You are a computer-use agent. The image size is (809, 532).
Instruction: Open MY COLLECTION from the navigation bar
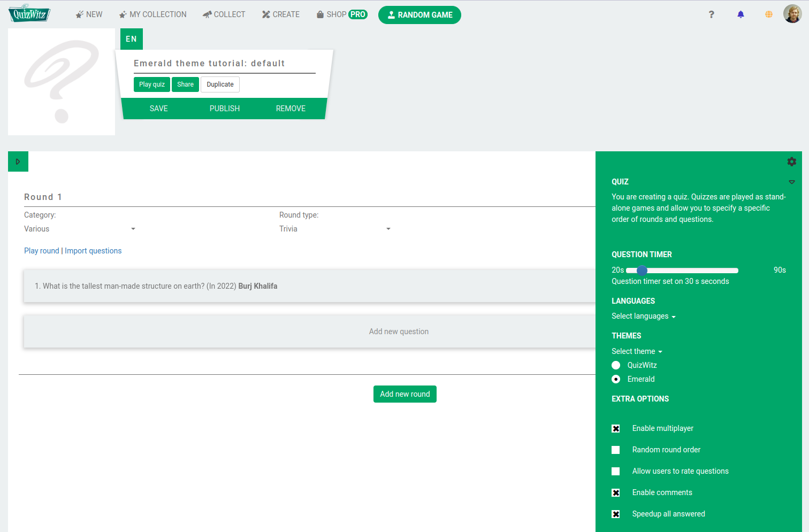click(152, 14)
